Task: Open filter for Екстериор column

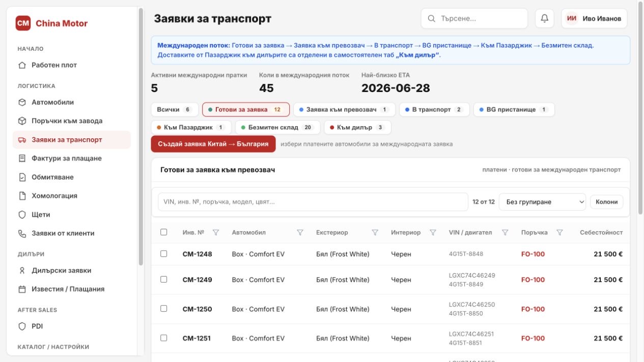Action: tap(375, 232)
